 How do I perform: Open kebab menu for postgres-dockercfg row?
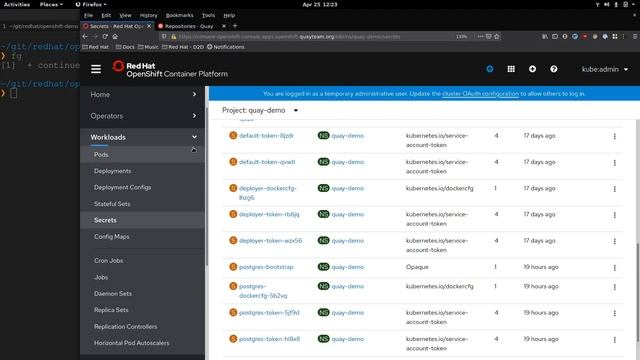614,287
